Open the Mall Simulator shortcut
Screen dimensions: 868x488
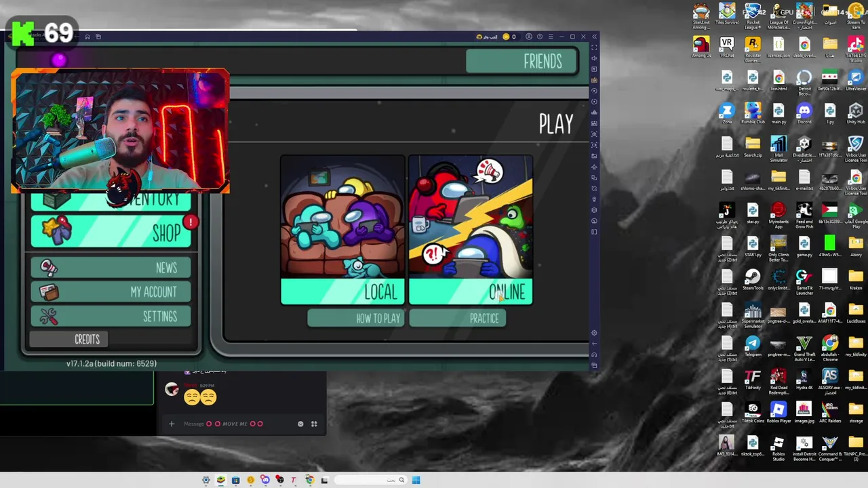[x=778, y=148]
